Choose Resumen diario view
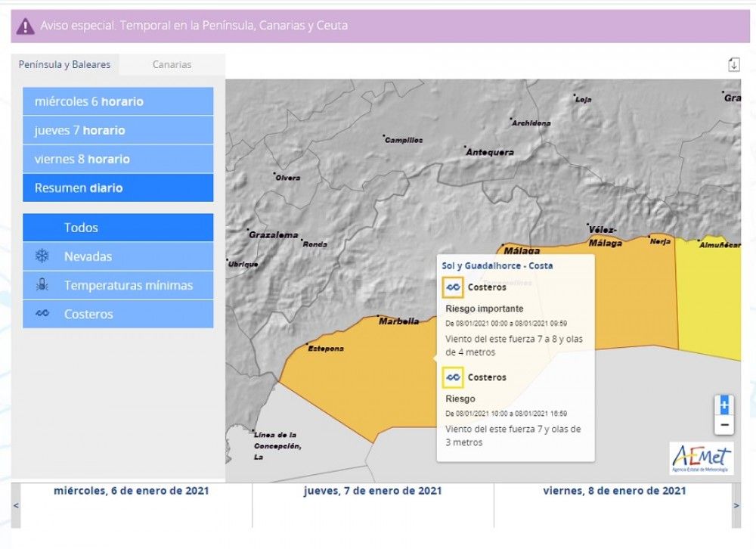 pos(118,188)
